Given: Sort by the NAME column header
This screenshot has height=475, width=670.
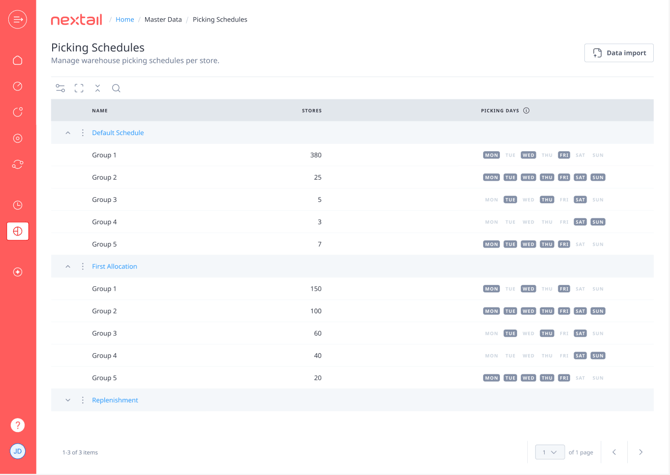Looking at the screenshot, I should (x=100, y=111).
